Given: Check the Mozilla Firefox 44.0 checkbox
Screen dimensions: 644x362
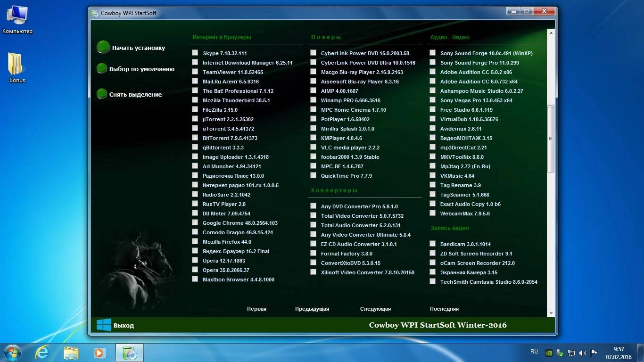Looking at the screenshot, I should pyautogui.click(x=195, y=241).
